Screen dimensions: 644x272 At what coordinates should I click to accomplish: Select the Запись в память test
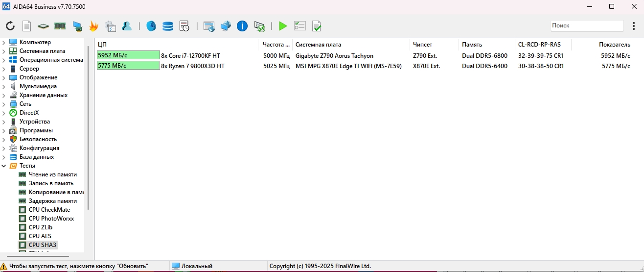click(x=51, y=183)
